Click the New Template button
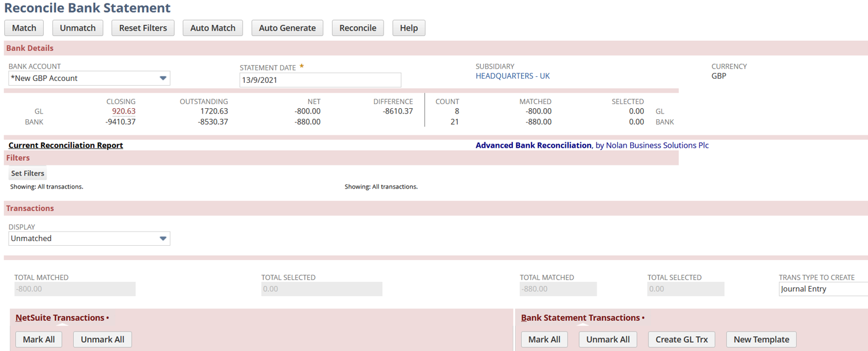This screenshot has height=351, width=868. coord(761,339)
